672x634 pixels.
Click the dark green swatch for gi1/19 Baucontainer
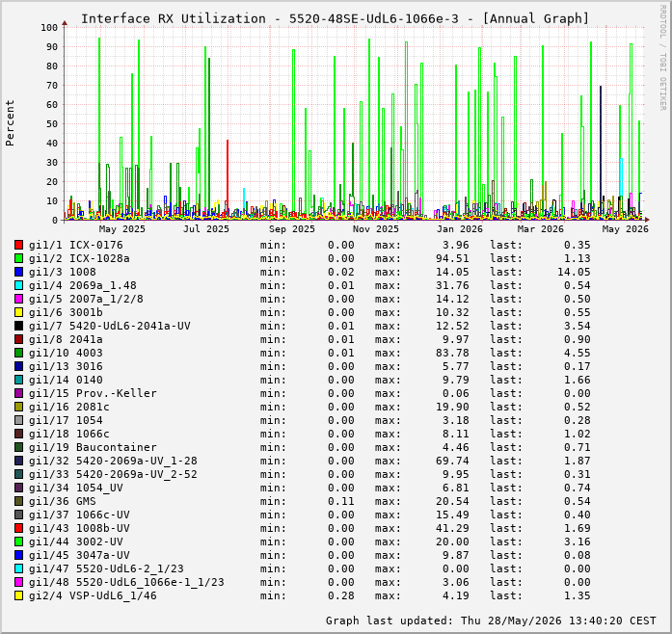pyautogui.click(x=18, y=447)
